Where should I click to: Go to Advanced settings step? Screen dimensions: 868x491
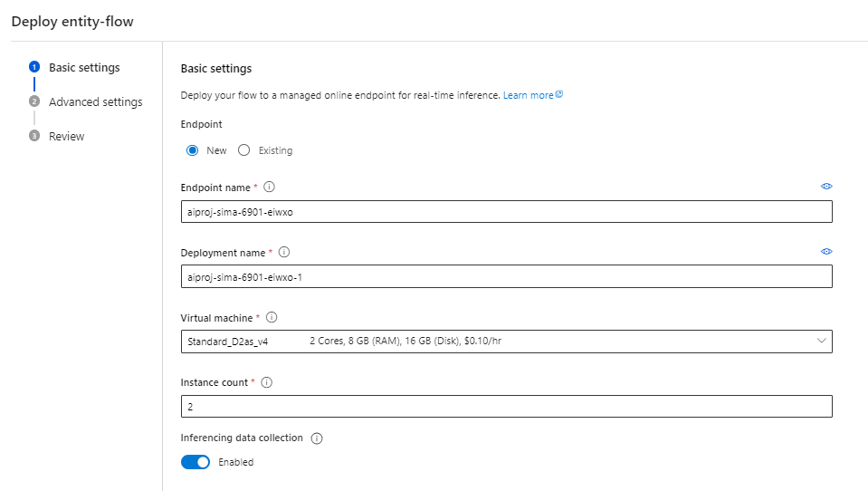click(95, 102)
